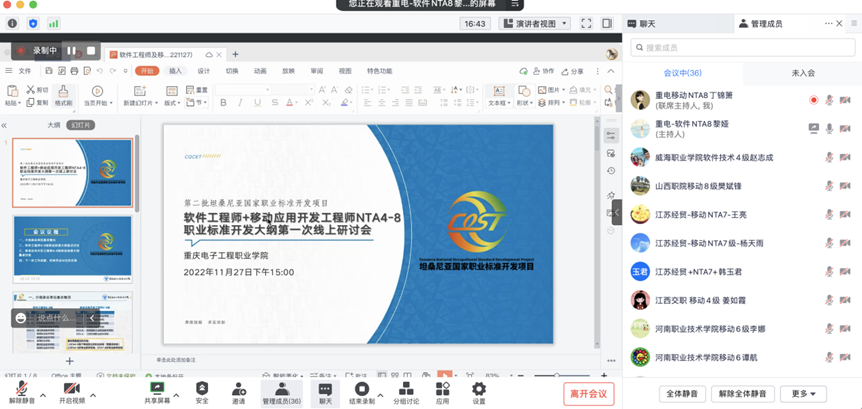Viewport: 862px width, 409px height.
Task: Click the 协作 collaborate button in WPS
Action: click(x=543, y=71)
